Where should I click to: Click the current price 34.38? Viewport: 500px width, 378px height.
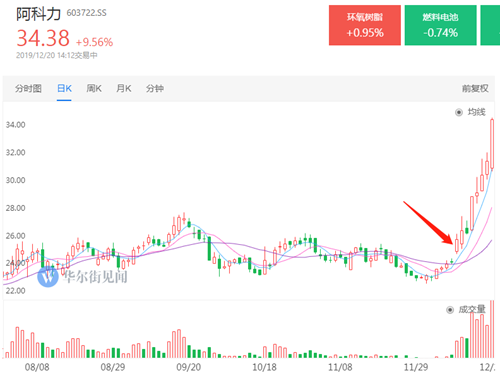coord(43,38)
